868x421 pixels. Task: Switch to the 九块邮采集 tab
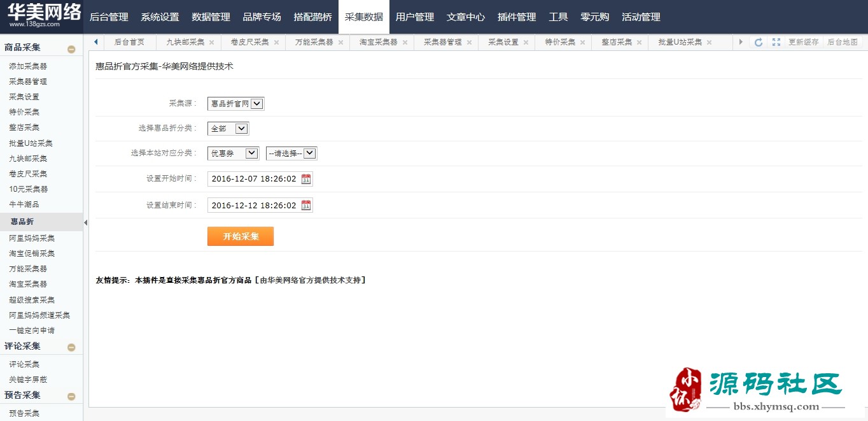point(185,42)
